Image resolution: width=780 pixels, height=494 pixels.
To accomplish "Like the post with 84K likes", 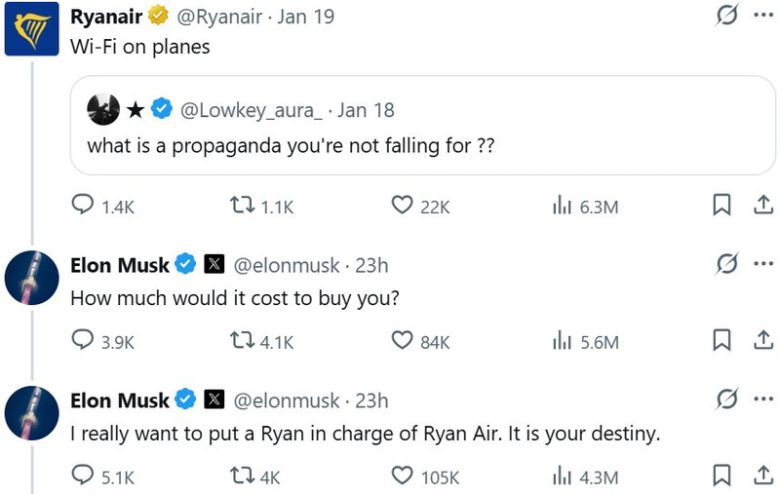I will click(x=402, y=341).
